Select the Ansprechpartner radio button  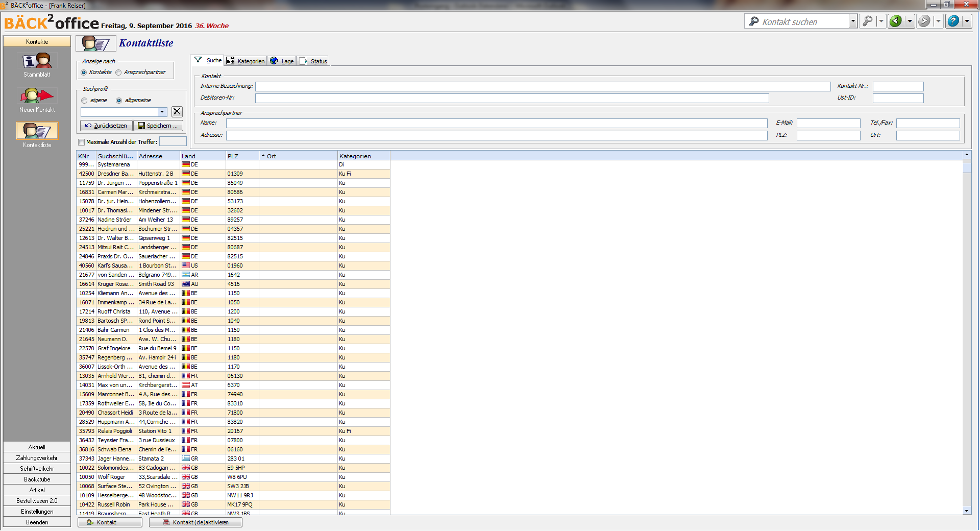118,73
